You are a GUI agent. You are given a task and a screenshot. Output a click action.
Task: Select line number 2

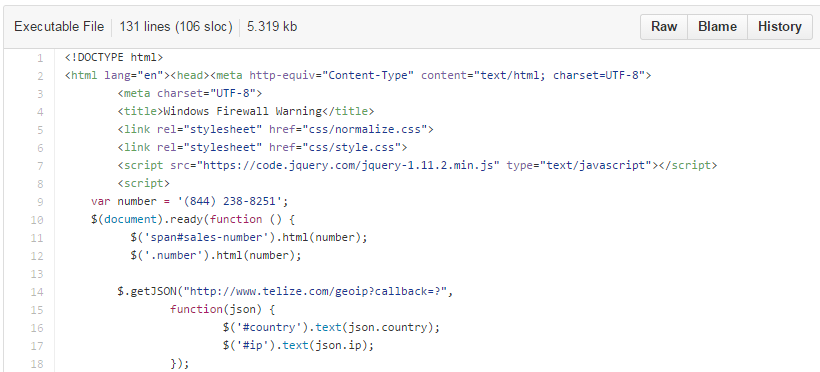[x=40, y=75]
